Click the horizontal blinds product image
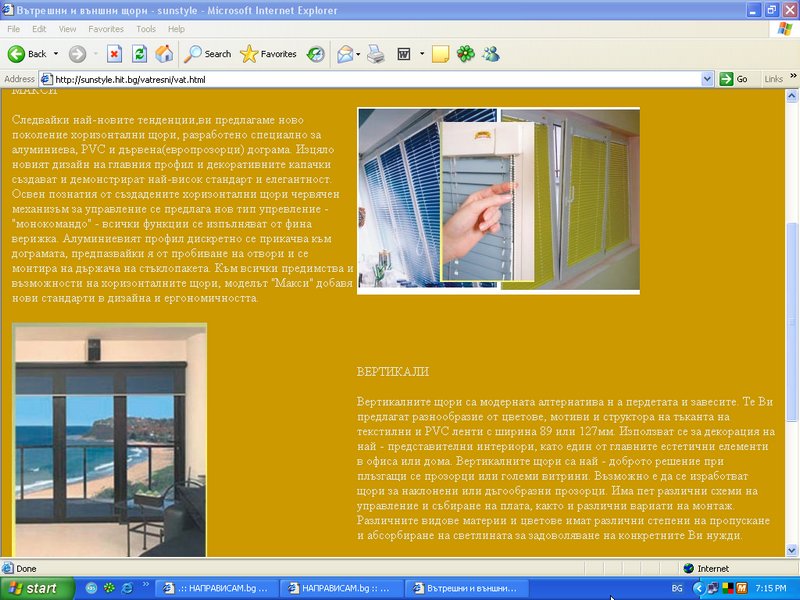Screen dimensions: 800x600 (x=498, y=201)
